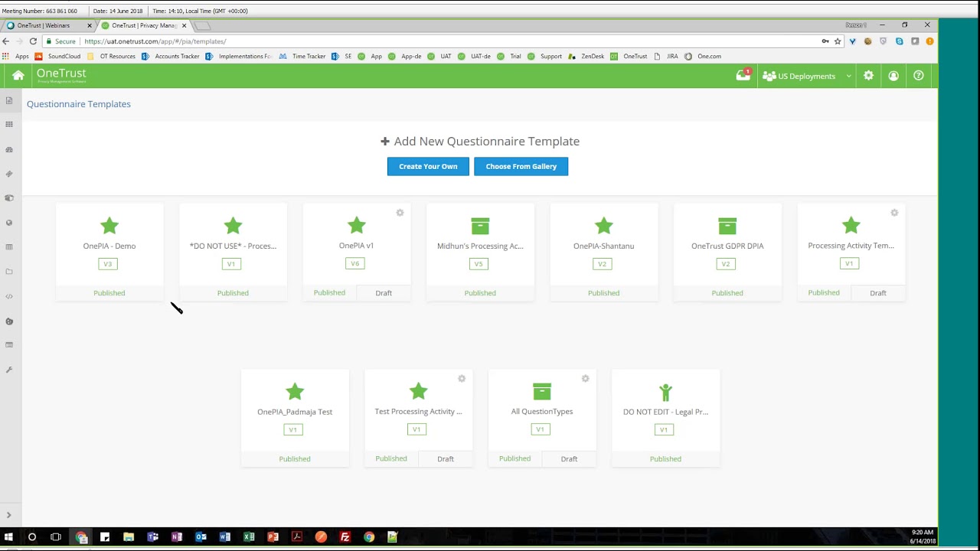Click Published status under OneTrust GDPR DPIA

[727, 293]
